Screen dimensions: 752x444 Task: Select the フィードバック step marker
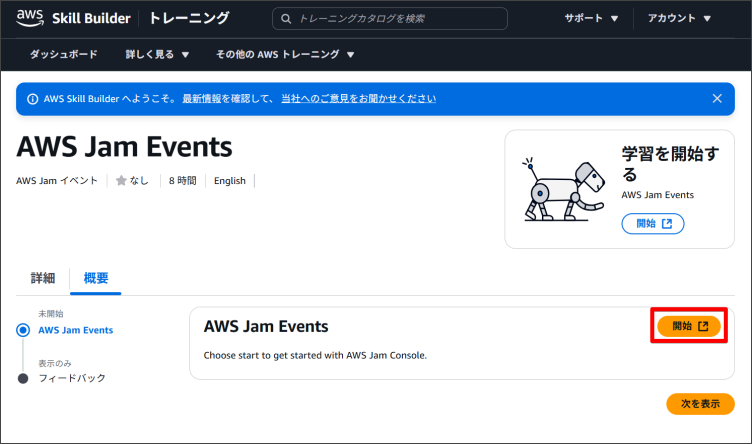coord(22,378)
